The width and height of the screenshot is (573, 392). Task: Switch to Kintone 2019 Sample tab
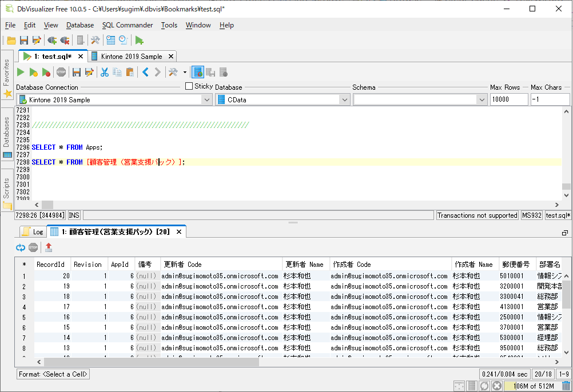pos(132,56)
